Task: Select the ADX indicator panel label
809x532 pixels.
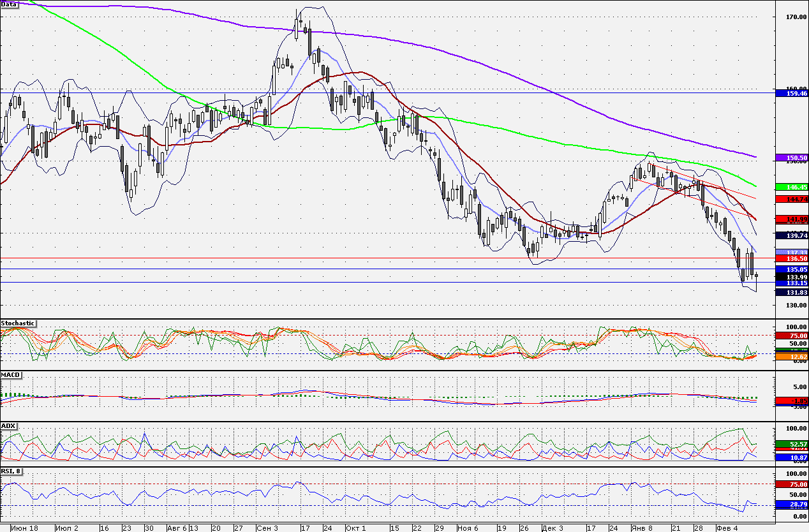Action: point(9,425)
